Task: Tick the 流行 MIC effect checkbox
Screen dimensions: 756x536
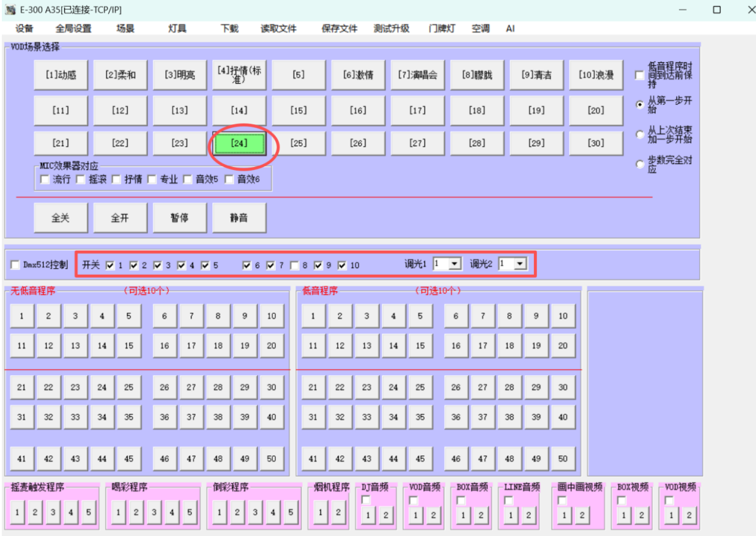Action: coord(45,179)
